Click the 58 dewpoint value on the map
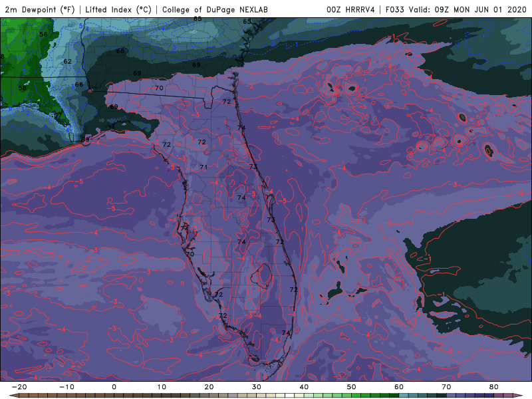This screenshot has width=532, height=399. (23, 88)
